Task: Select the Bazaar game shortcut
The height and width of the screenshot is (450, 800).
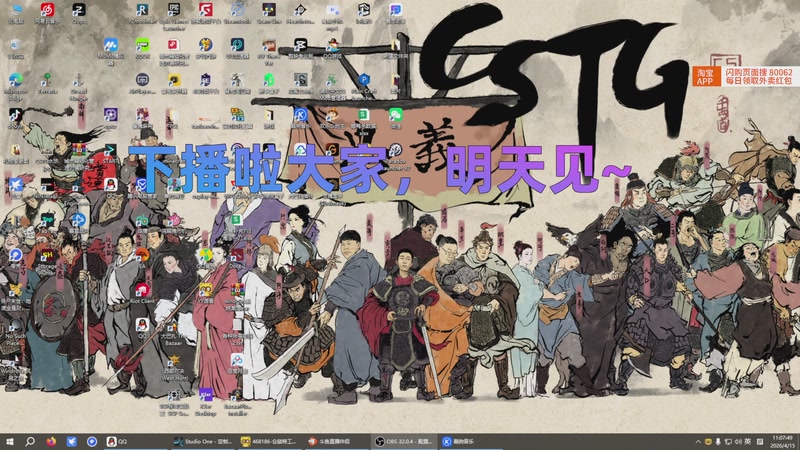Action: tap(173, 333)
